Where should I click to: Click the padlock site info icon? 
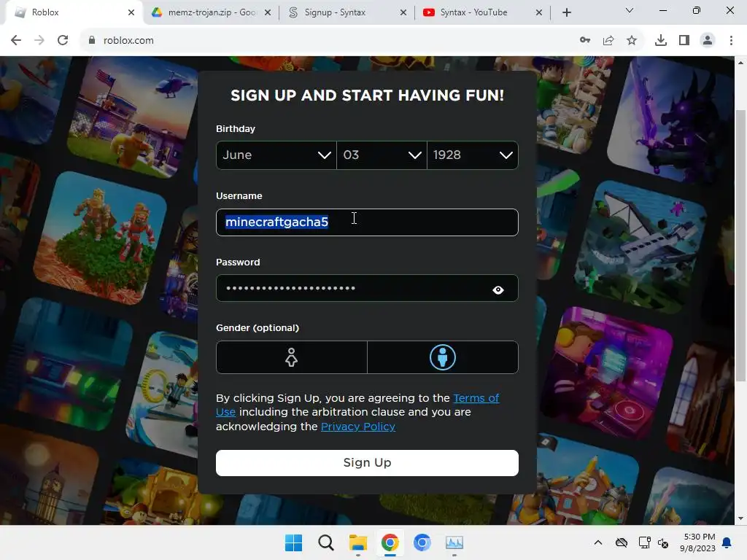point(92,41)
